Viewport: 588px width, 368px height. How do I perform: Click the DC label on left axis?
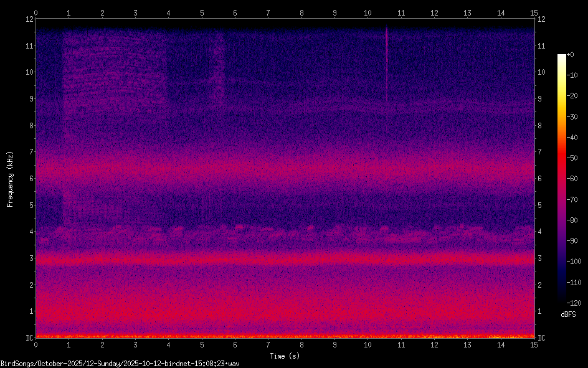pos(29,338)
